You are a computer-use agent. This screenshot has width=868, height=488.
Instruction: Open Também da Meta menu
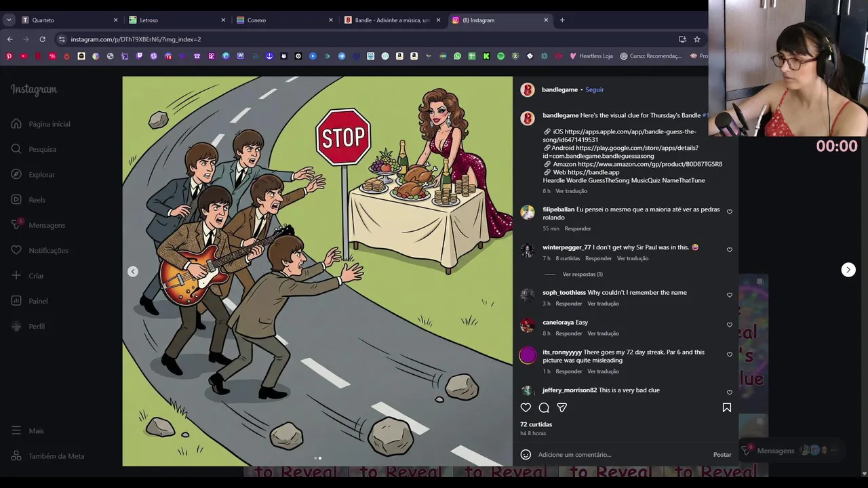pos(48,456)
